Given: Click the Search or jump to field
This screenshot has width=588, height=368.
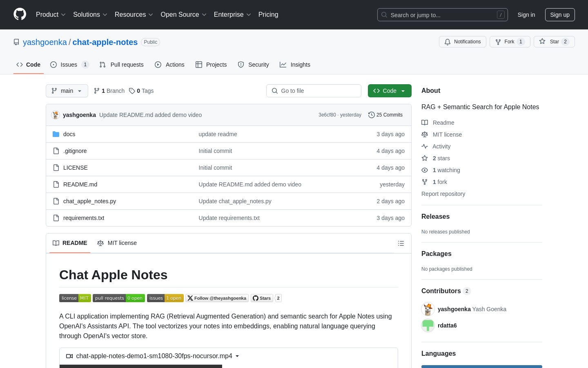Looking at the screenshot, I should coord(443,15).
